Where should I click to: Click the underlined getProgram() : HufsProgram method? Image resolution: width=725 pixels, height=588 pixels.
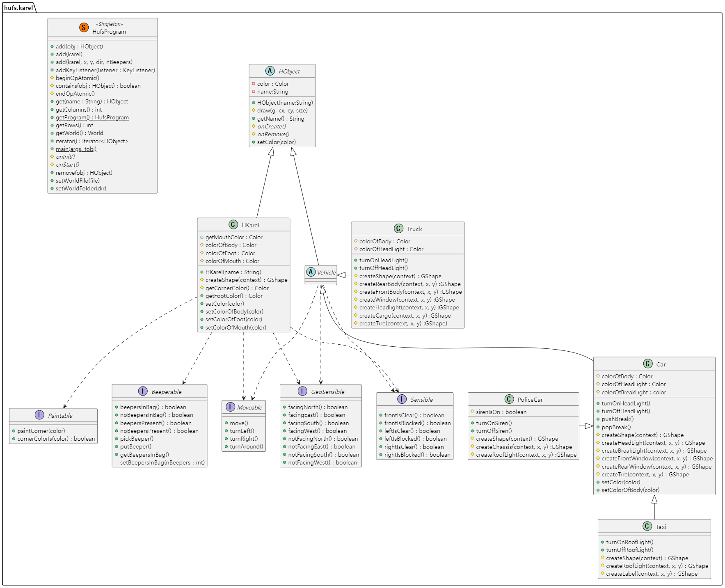click(x=92, y=117)
